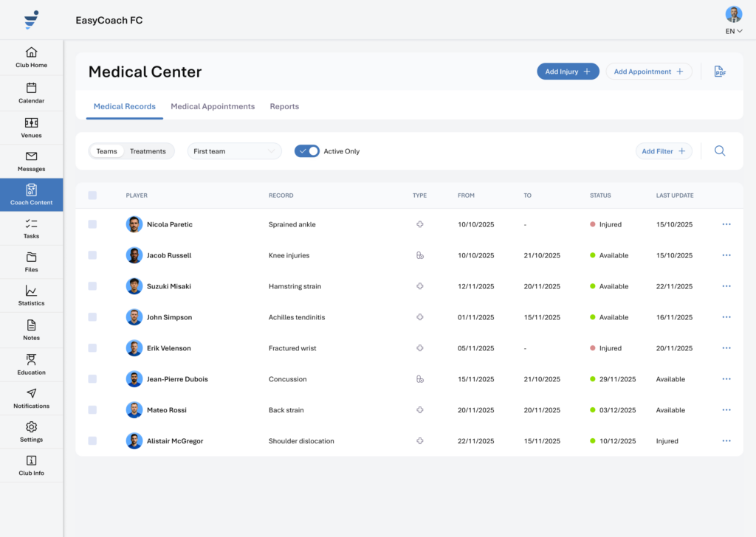Viewport: 756px width, 537px height.
Task: View Statistics from sidebar
Action: pyautogui.click(x=31, y=297)
